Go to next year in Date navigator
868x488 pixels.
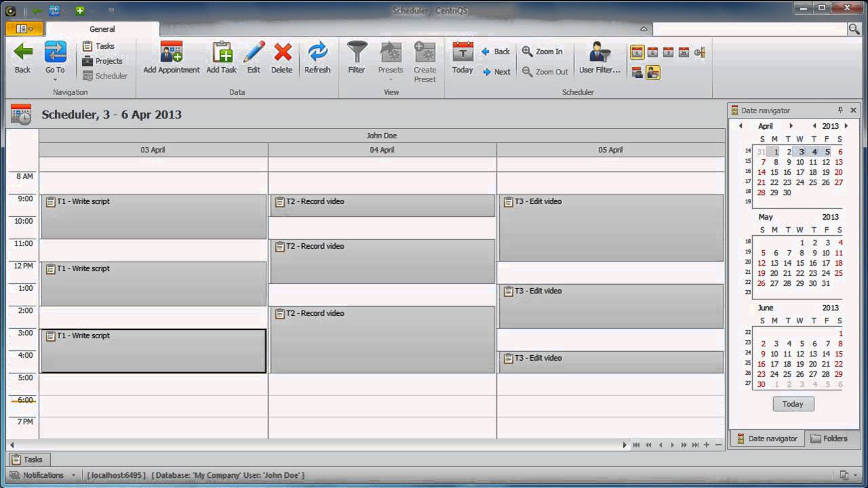click(x=846, y=126)
